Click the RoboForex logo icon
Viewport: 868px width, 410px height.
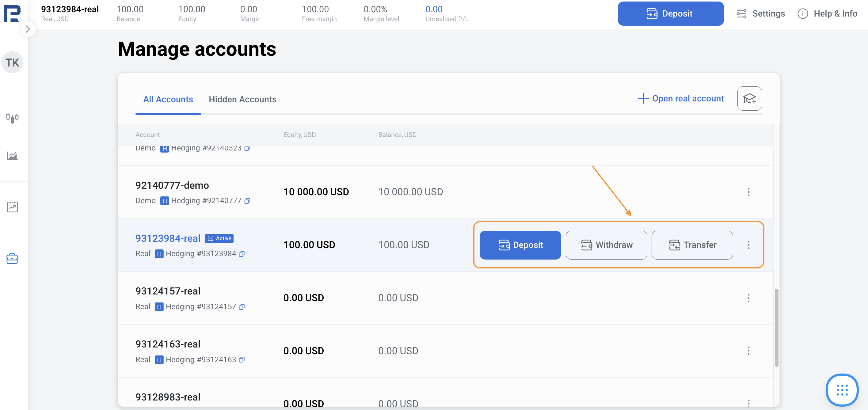click(x=12, y=13)
